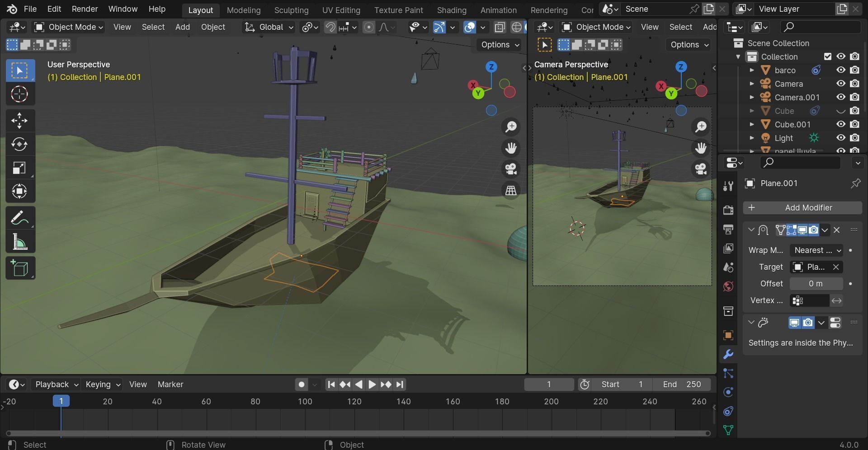Open the View Layer properties tab
868x450 pixels.
[x=728, y=248]
